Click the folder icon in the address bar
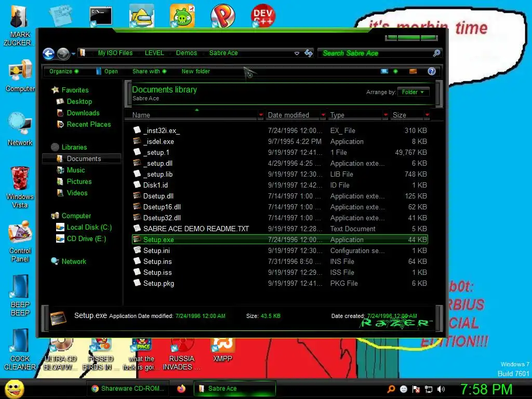This screenshot has width=532, height=399. point(82,53)
